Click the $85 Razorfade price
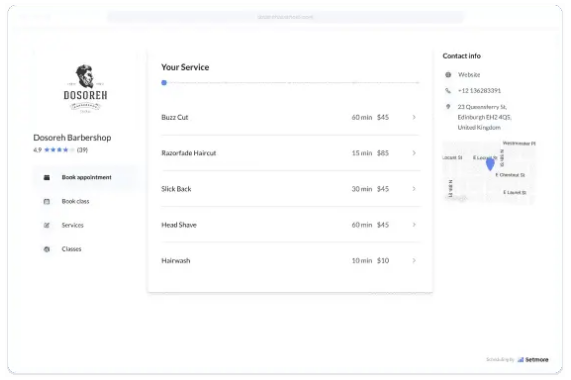571x380 pixels. tap(383, 153)
